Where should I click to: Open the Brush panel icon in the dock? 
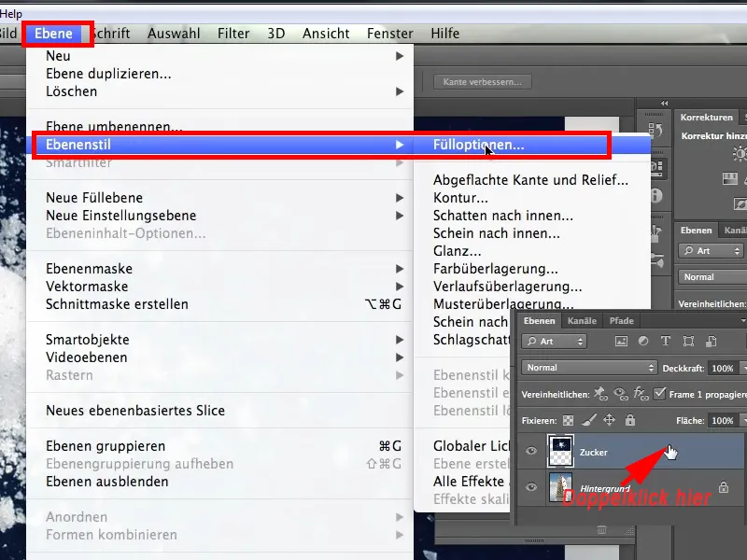coord(657,261)
